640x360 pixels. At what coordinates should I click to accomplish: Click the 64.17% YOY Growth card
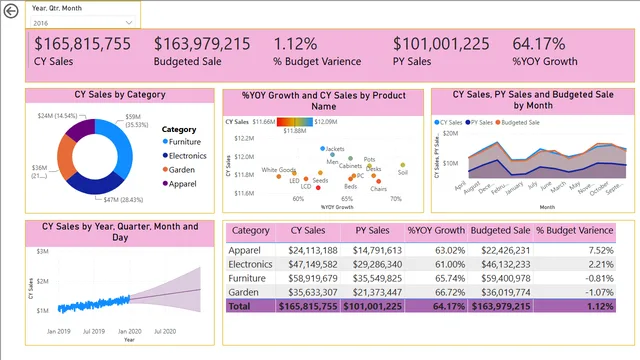[545, 52]
